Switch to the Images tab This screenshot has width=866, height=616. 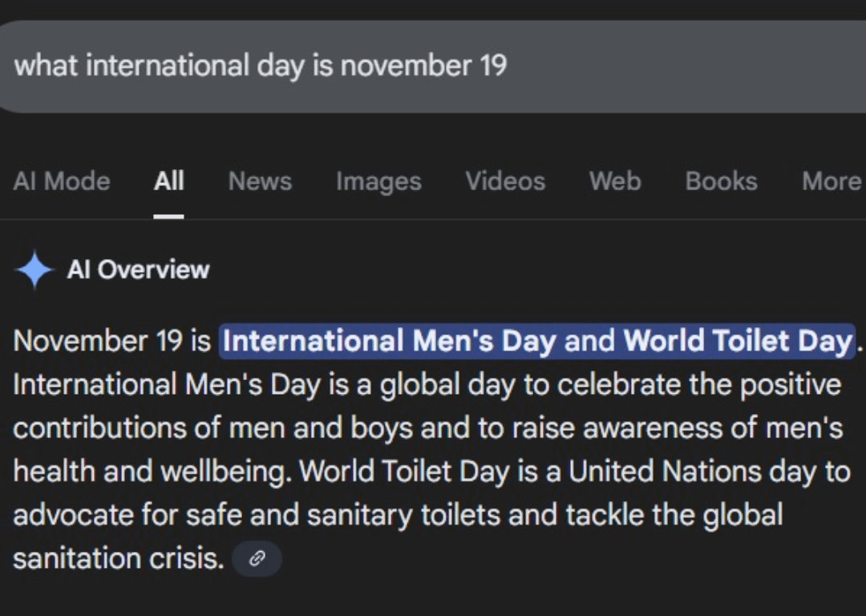coord(378,181)
